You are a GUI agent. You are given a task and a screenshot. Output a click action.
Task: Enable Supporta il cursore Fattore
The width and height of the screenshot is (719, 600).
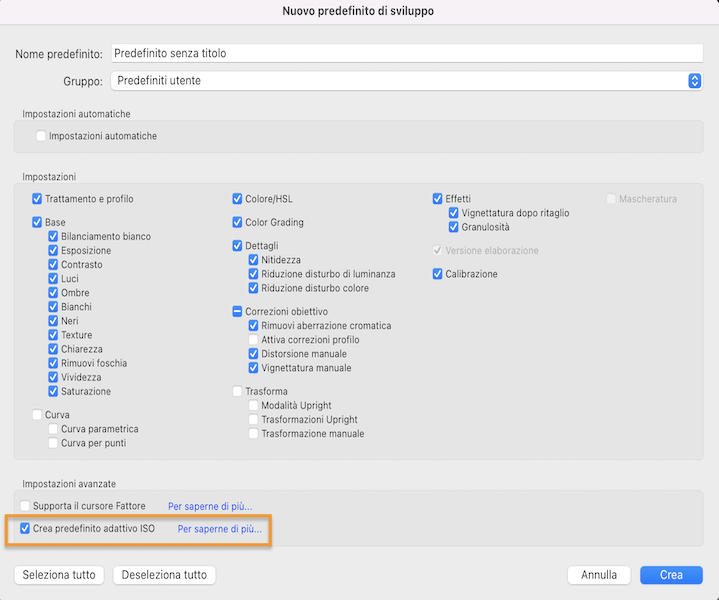click(x=26, y=507)
